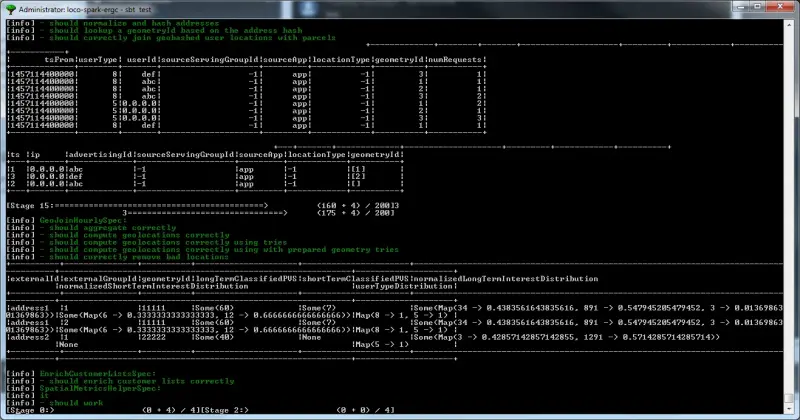Minimize the console window
Image resolution: width=800 pixels, height=420 pixels.
[x=741, y=7]
